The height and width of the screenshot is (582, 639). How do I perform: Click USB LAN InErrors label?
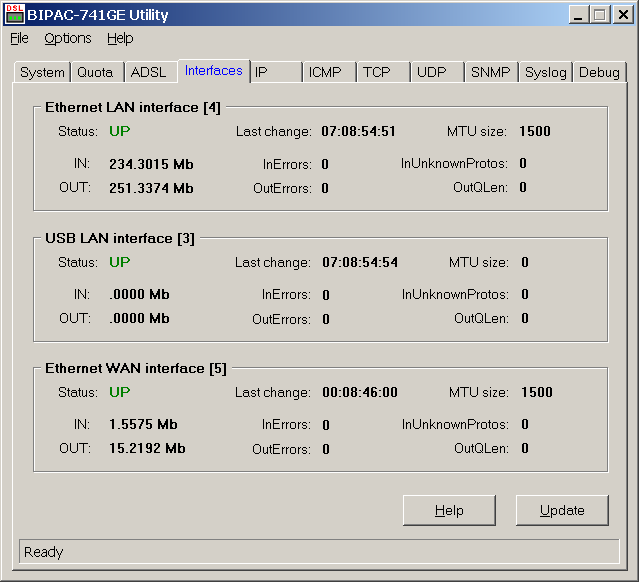(x=286, y=294)
